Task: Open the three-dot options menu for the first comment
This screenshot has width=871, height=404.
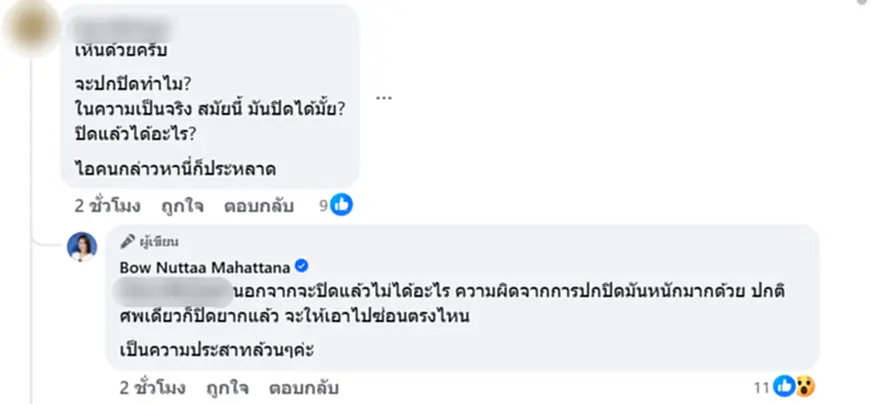Action: point(385,98)
